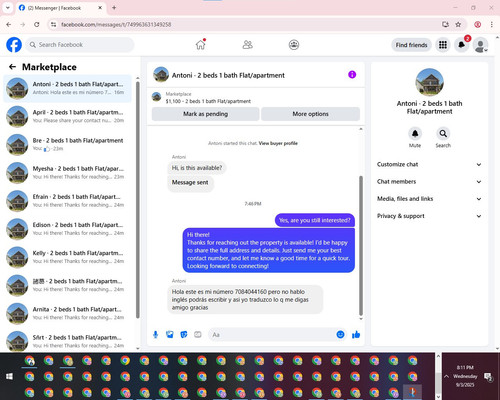
Task: Open the Myesha conversation in the list
Action: [x=67, y=173]
